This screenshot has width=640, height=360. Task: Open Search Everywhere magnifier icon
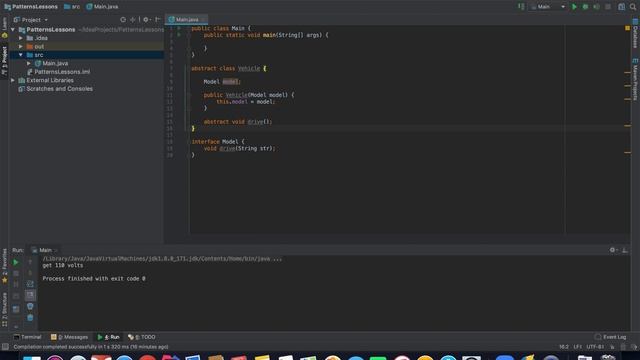click(633, 7)
